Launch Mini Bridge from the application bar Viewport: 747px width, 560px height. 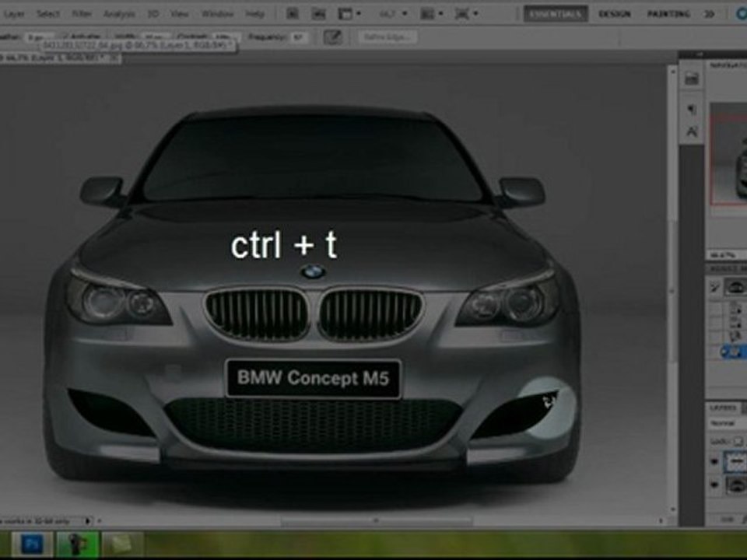tap(318, 14)
